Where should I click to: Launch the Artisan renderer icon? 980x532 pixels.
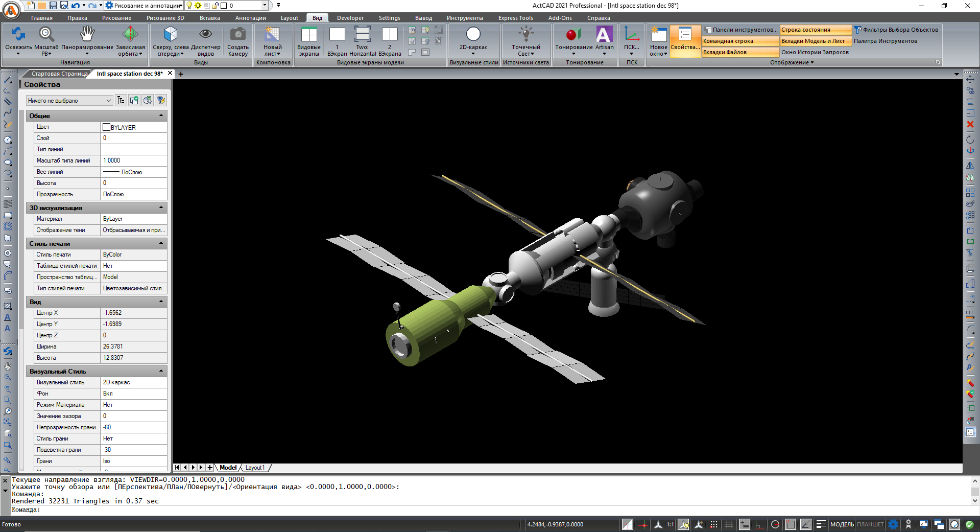(604, 35)
